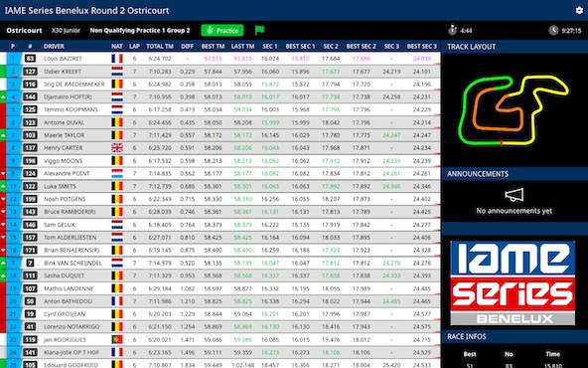Viewport: 588px width, 368px height.
Task: Click kart number badge 144
Action: (30, 96)
